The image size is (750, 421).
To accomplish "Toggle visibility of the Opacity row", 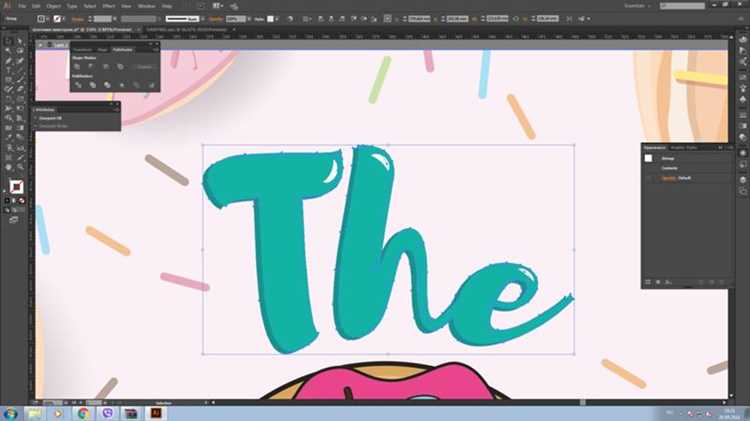I will 649,178.
